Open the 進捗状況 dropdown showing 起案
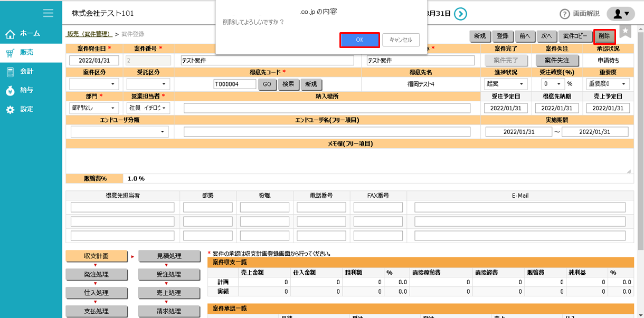The height and width of the screenshot is (318, 644). click(x=505, y=83)
